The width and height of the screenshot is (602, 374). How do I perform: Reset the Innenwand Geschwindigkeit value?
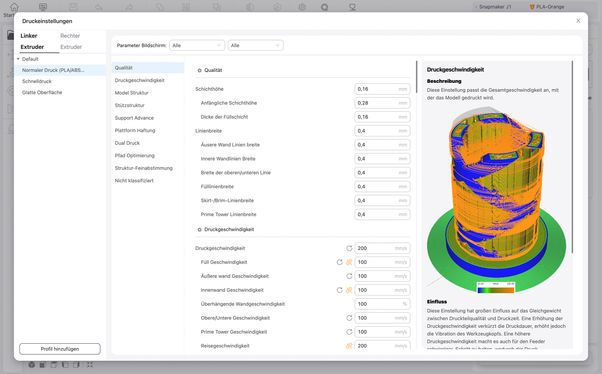(339, 290)
